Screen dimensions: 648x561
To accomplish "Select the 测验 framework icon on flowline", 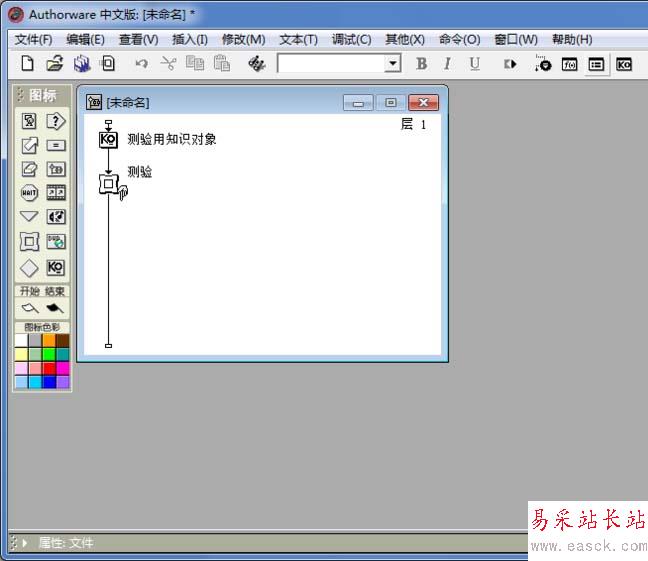I will (x=109, y=184).
